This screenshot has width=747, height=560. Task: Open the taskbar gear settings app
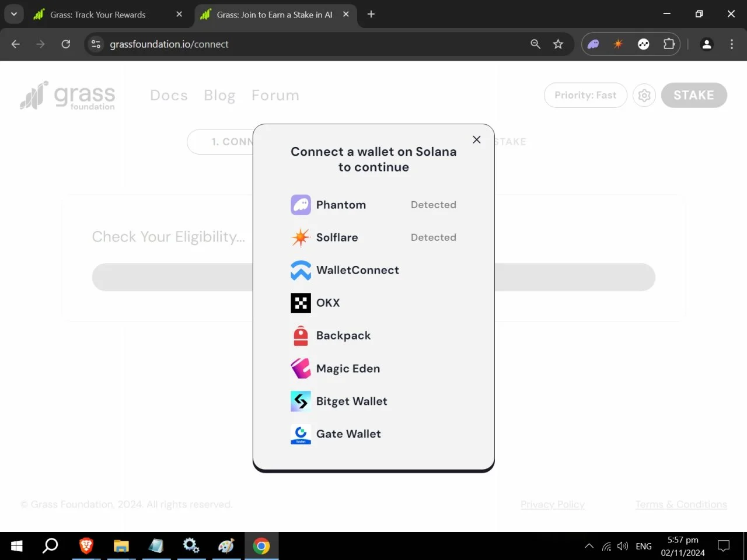[x=191, y=546]
